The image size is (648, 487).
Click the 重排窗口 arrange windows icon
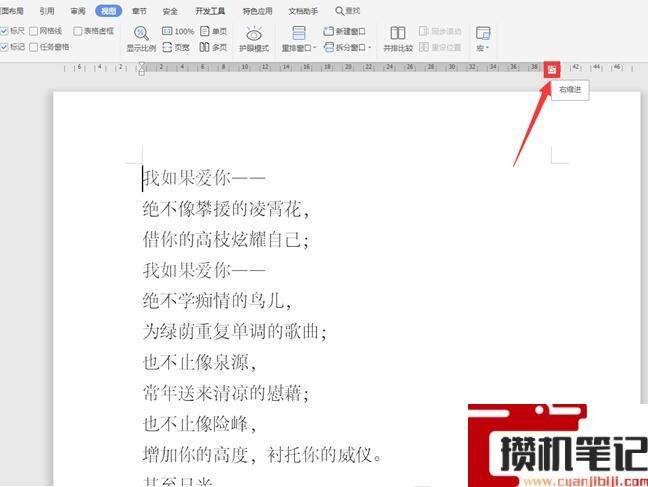coord(299,33)
